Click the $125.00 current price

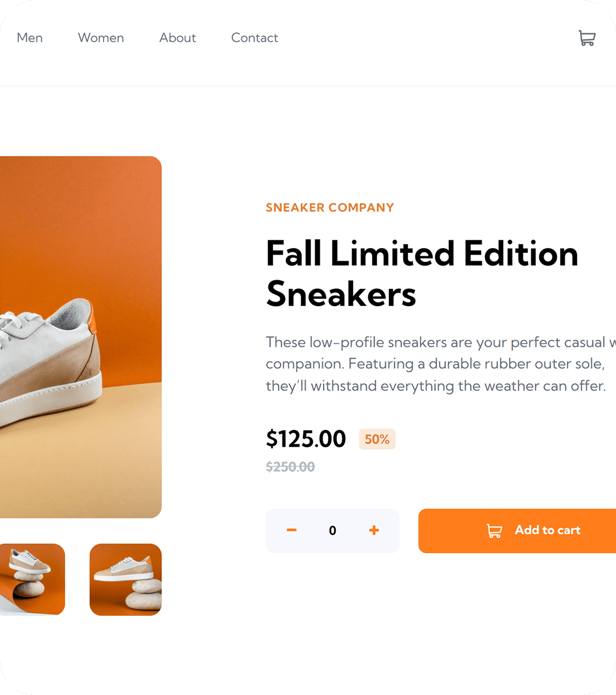(306, 439)
